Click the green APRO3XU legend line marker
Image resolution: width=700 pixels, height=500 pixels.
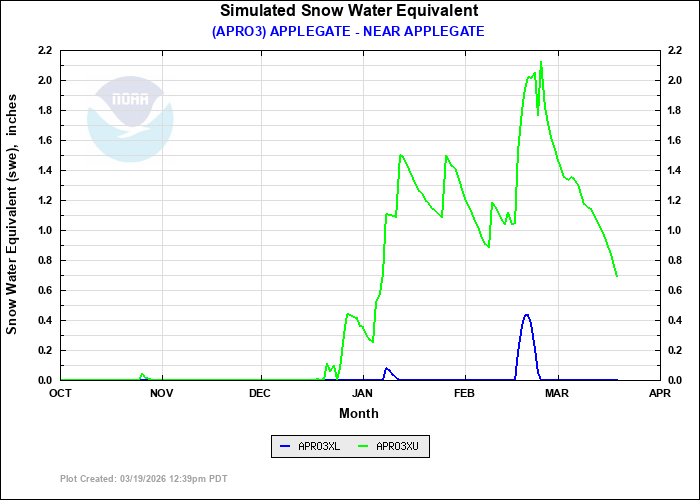tap(362, 447)
